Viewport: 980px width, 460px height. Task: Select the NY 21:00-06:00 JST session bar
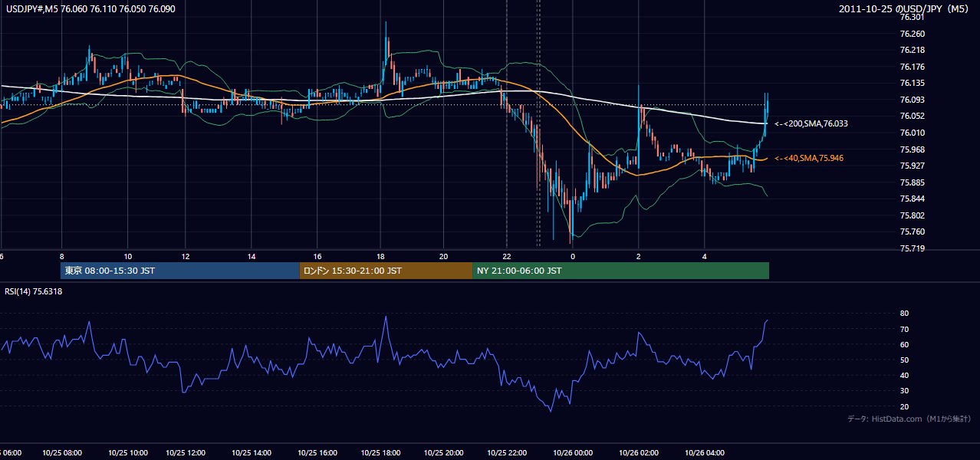[620, 271]
